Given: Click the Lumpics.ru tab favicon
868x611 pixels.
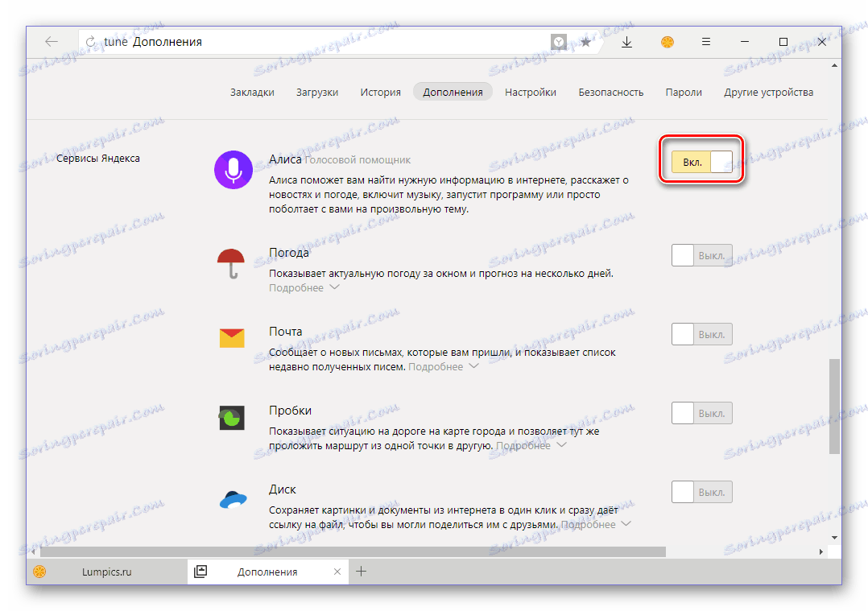Looking at the screenshot, I should click(x=40, y=572).
